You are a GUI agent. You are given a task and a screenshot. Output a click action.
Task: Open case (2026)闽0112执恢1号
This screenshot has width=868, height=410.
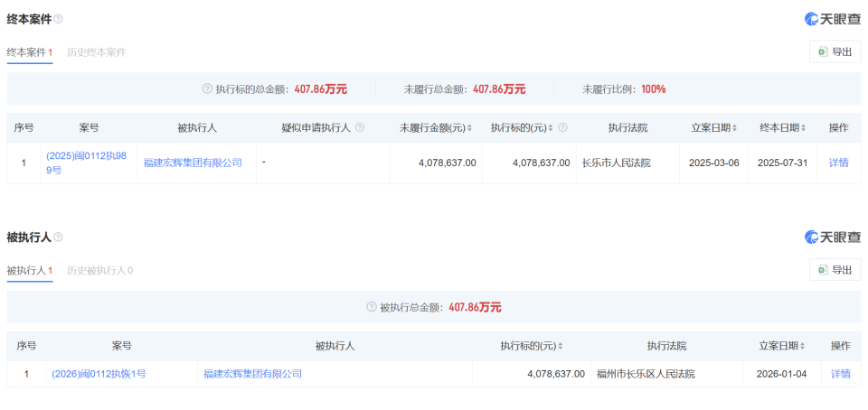(x=99, y=374)
